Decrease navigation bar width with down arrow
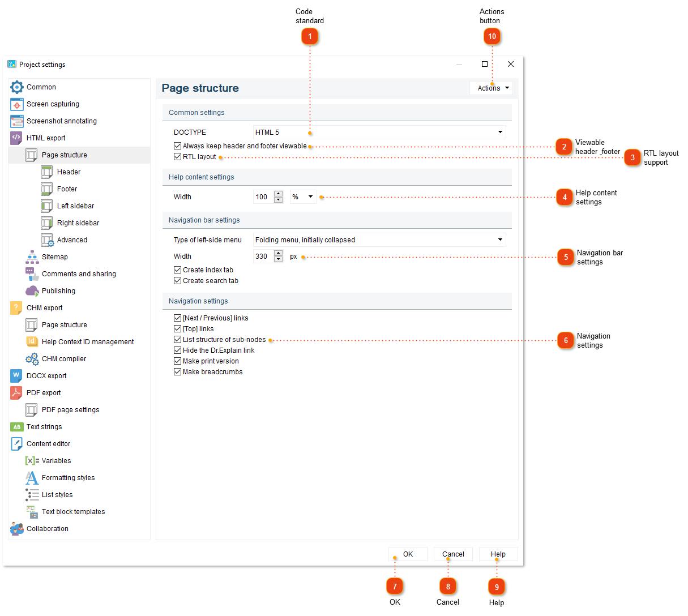Viewport: 688px width, 616px height. pyautogui.click(x=278, y=259)
